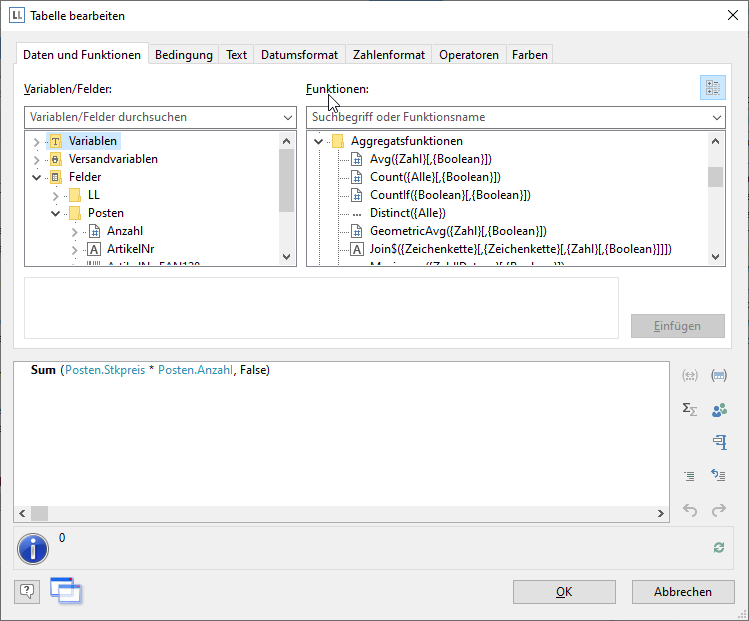749x621 pixels.
Task: Click the green refresh result icon
Action: [x=718, y=547]
